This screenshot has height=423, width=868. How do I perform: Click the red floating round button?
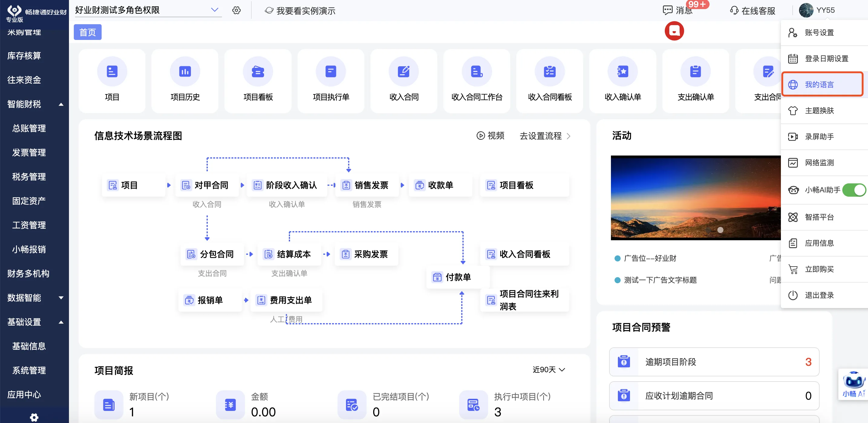(674, 31)
